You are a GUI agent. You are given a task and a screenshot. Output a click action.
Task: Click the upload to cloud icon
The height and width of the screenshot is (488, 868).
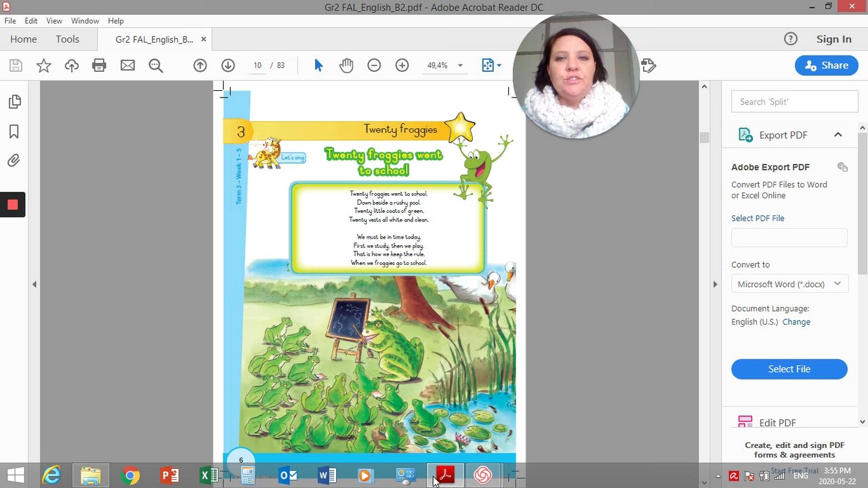pyautogui.click(x=71, y=66)
